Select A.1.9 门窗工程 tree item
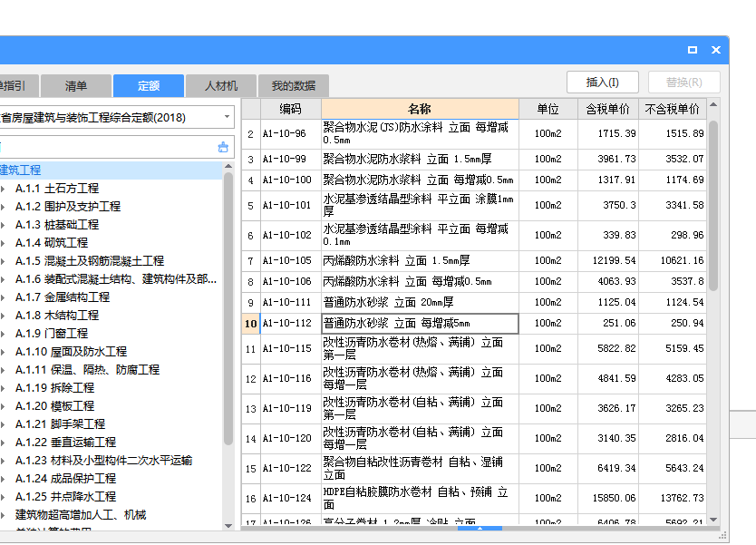756x545 pixels. (x=52, y=334)
